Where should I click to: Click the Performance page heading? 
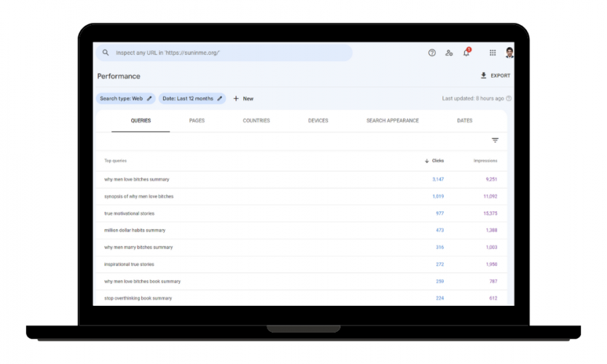pos(119,76)
